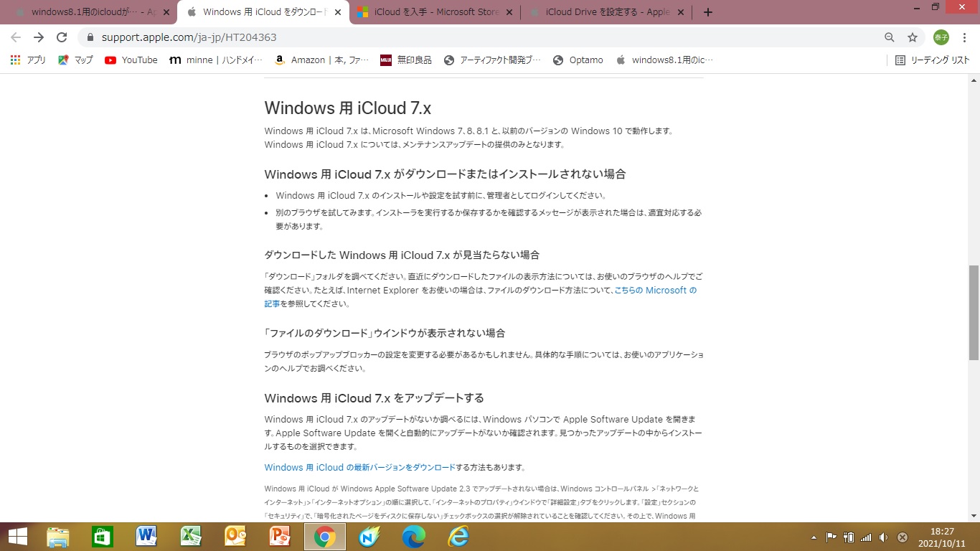Close the windows8.1用のicloud tab
The width and height of the screenshot is (980, 551).
[166, 12]
